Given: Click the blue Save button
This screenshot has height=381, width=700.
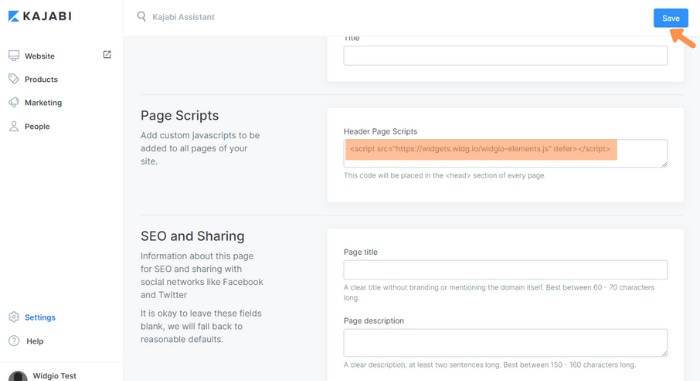Looking at the screenshot, I should (x=671, y=18).
